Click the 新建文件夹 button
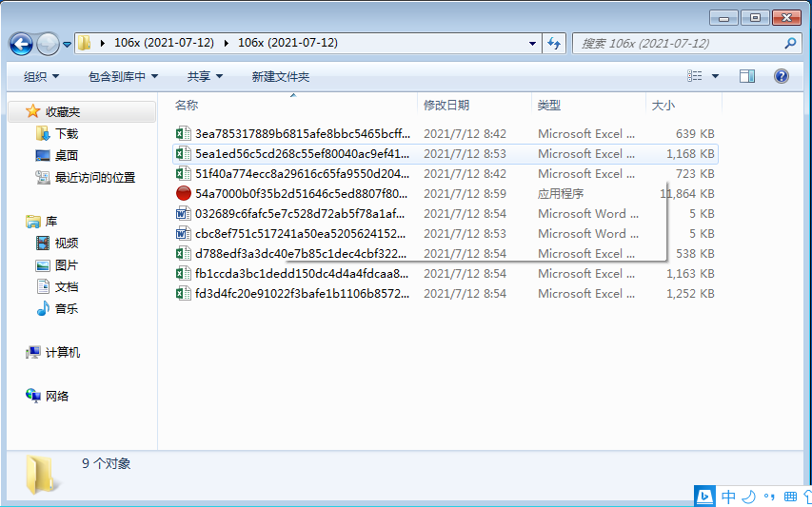 tap(281, 76)
